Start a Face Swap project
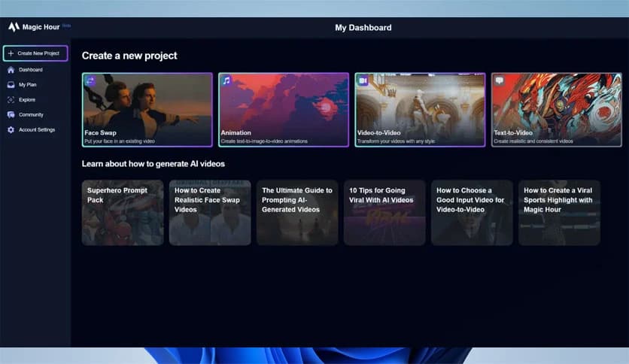Image resolution: width=629 pixels, height=364 pixels. pos(147,110)
